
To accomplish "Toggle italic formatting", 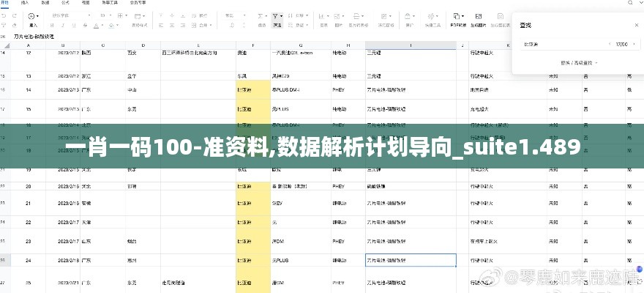I will (64, 26).
